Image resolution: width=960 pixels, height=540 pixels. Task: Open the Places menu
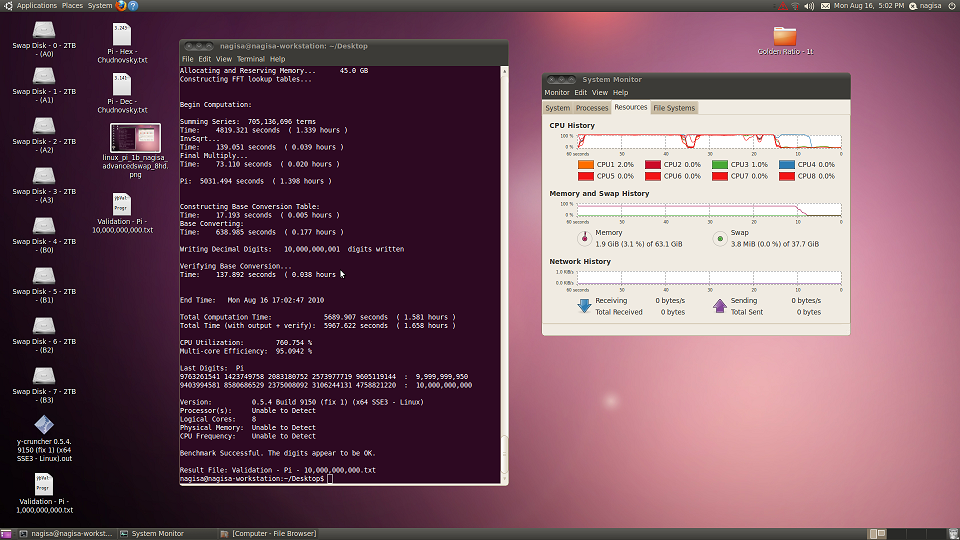point(73,5)
